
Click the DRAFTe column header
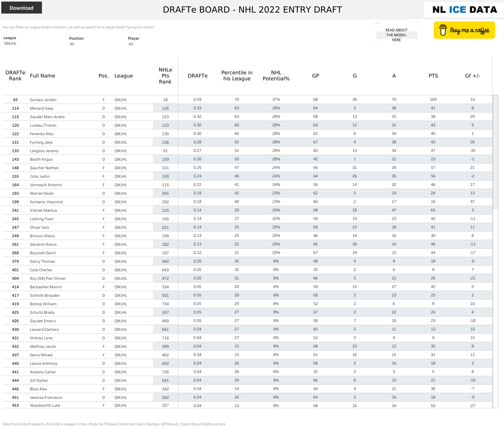pyautogui.click(x=198, y=76)
